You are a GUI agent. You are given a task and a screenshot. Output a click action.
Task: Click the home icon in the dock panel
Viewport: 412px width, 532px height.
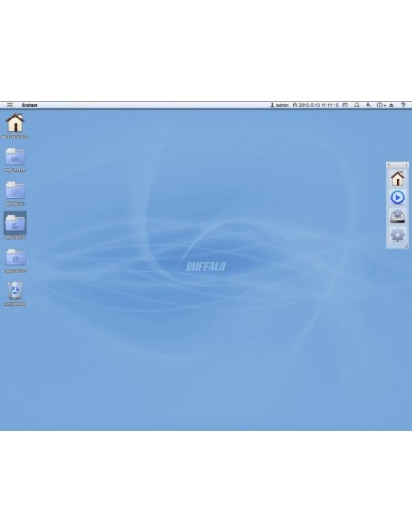[397, 179]
